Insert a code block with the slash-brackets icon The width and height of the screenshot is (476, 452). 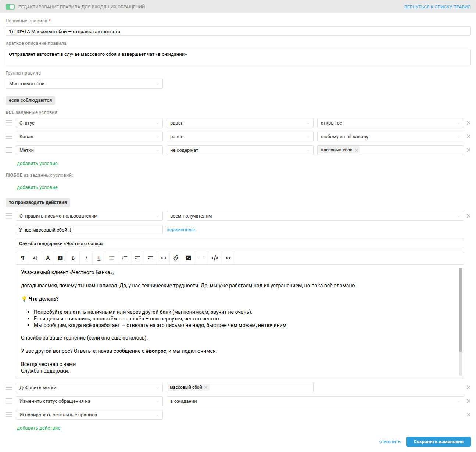coord(215,258)
